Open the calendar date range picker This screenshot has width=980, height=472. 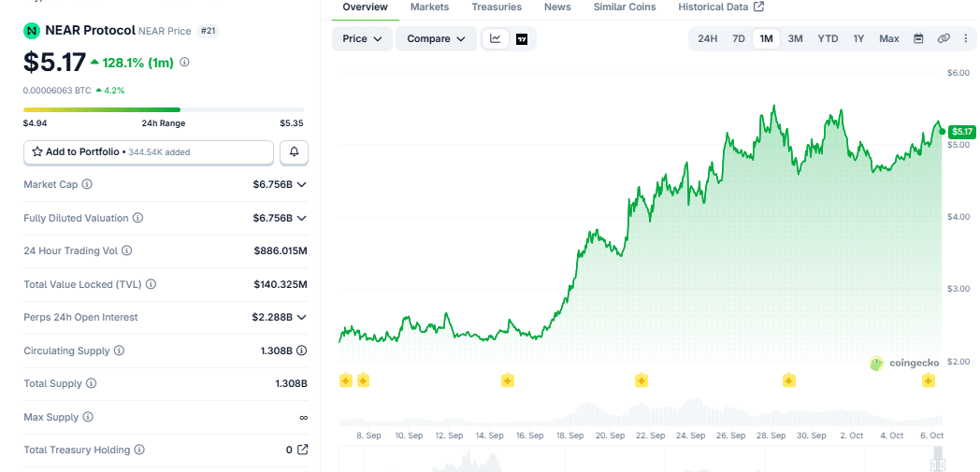(x=918, y=38)
